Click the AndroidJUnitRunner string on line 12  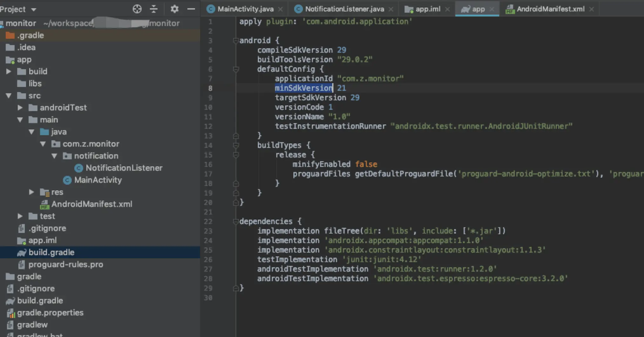point(481,126)
